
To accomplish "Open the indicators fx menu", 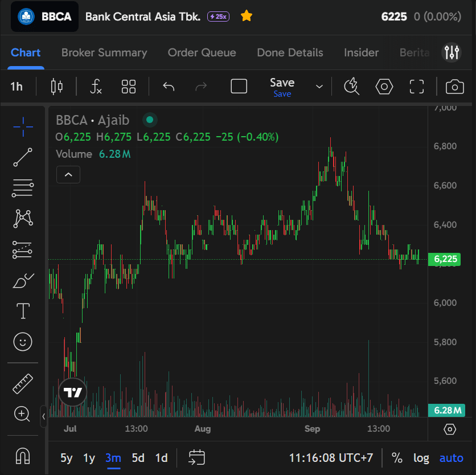I will pyautogui.click(x=96, y=87).
